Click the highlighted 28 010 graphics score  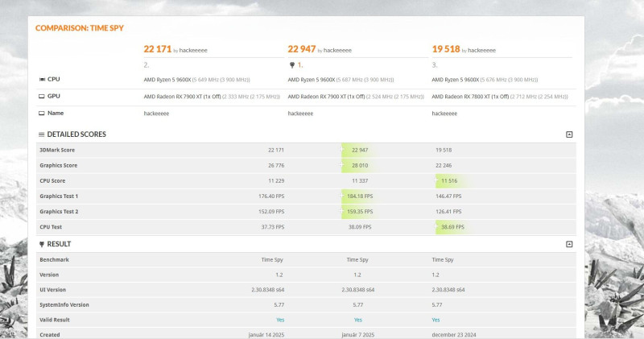(360, 165)
